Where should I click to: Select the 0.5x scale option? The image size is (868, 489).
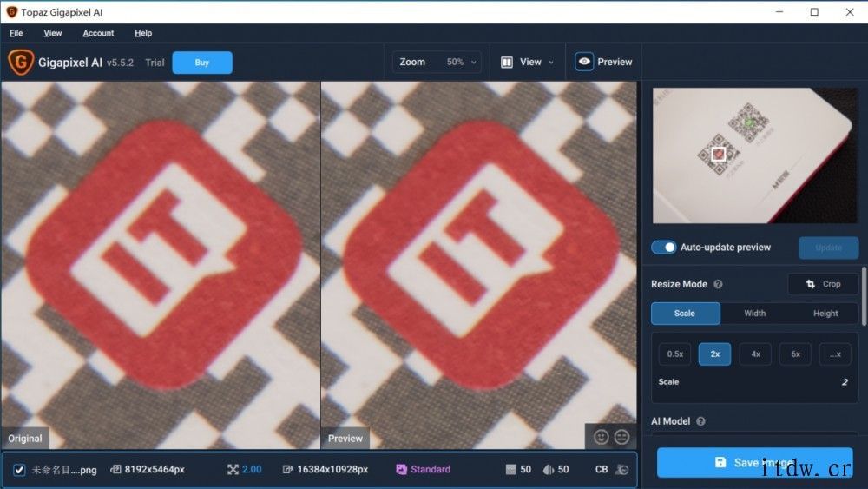[x=674, y=354]
